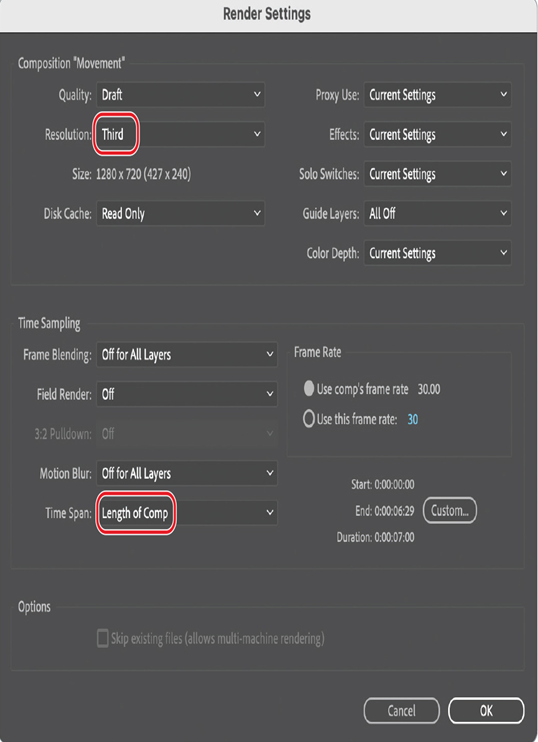The image size is (538, 742).
Task: Click the Custom... time span button
Action: (450, 511)
